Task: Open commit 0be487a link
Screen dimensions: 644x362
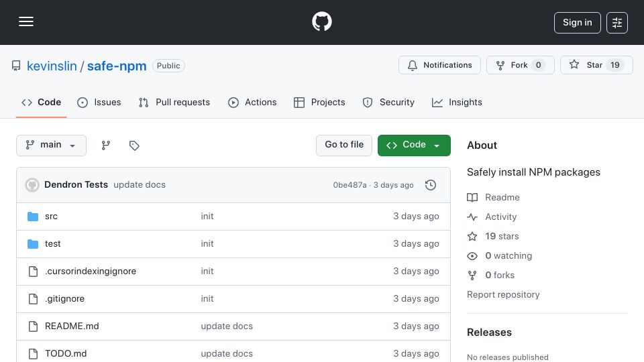Action: pos(350,185)
